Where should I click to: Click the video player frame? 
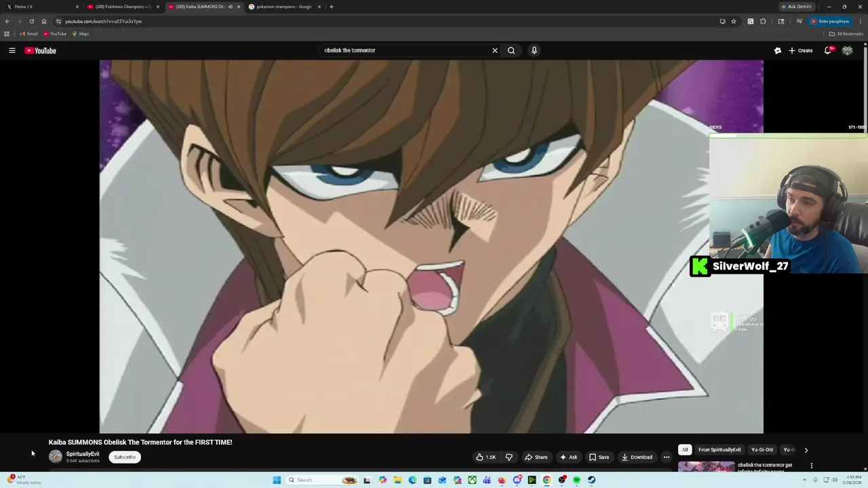pos(431,247)
